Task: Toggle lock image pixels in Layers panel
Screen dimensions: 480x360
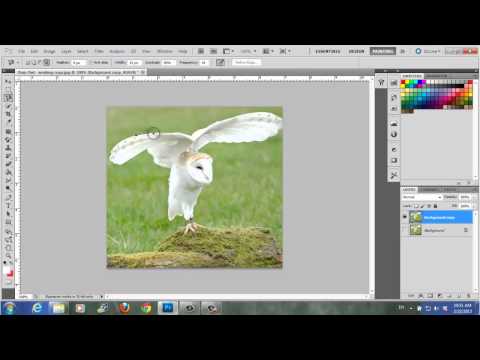Action: (423, 206)
